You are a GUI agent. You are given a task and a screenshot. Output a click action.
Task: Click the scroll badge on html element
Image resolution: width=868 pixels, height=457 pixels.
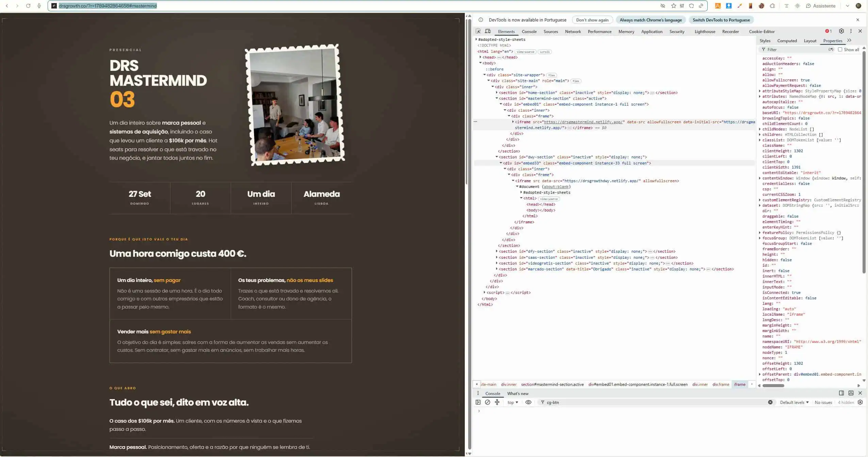(544, 52)
